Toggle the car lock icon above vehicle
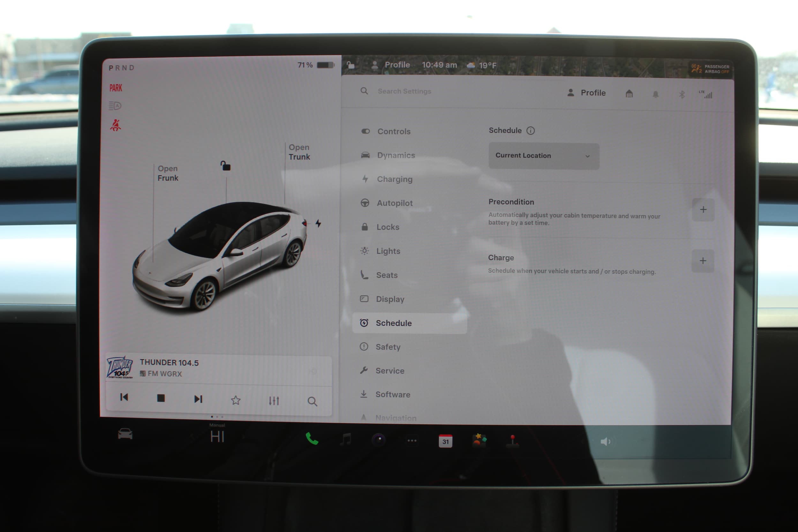 [x=225, y=166]
